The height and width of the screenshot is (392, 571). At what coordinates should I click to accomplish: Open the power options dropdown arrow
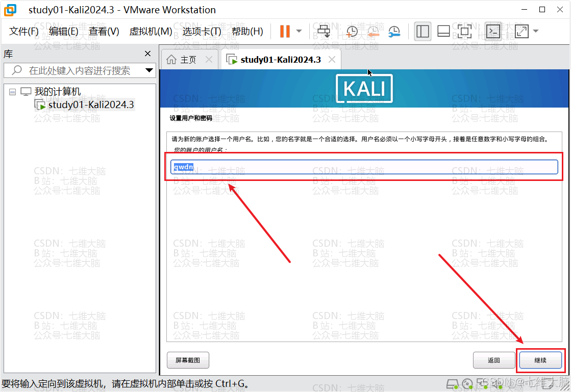pyautogui.click(x=299, y=31)
